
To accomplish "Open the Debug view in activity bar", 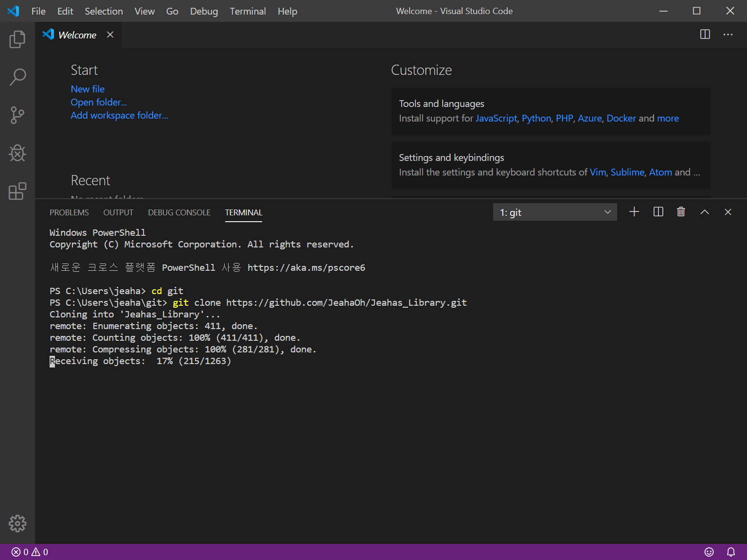I will click(x=18, y=153).
